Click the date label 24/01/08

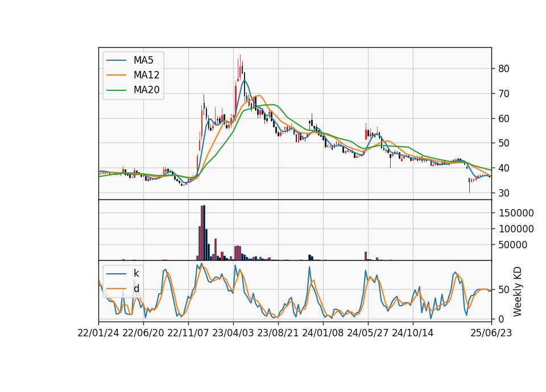click(x=323, y=333)
